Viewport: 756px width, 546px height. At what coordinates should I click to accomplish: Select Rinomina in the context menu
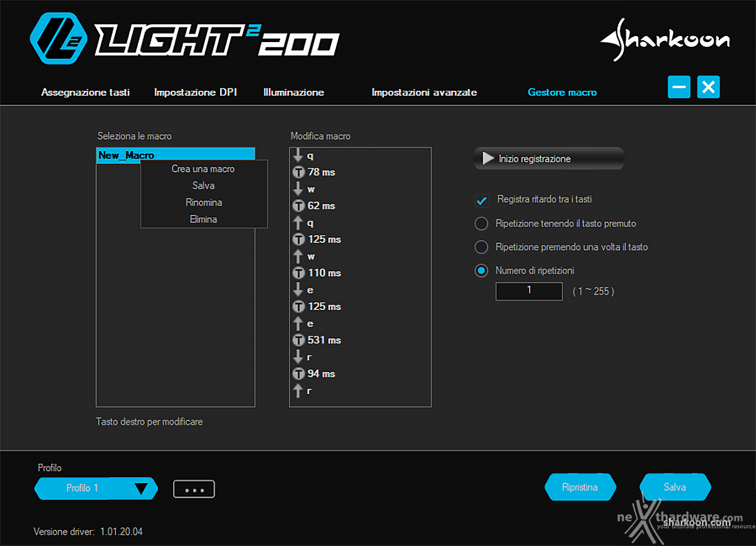pyautogui.click(x=204, y=202)
